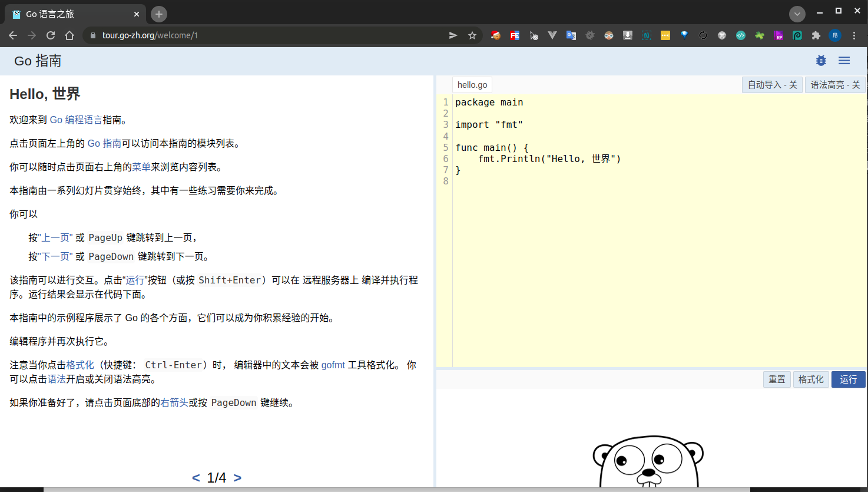Bookmark this page with the star icon

pos(472,35)
